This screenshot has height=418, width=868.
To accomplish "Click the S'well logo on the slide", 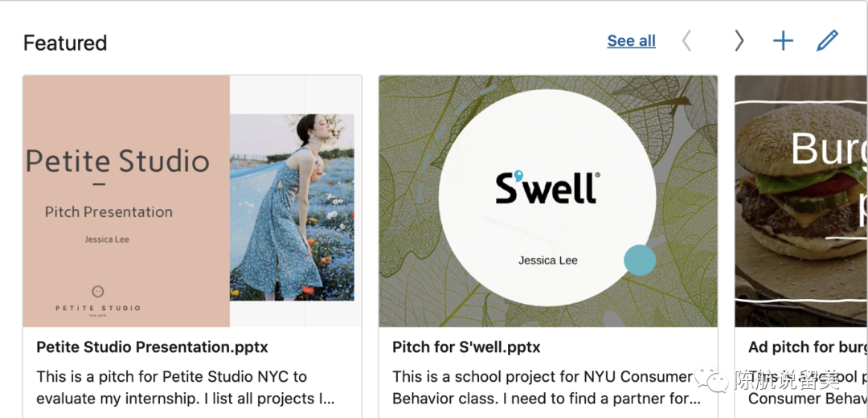I will pyautogui.click(x=547, y=186).
